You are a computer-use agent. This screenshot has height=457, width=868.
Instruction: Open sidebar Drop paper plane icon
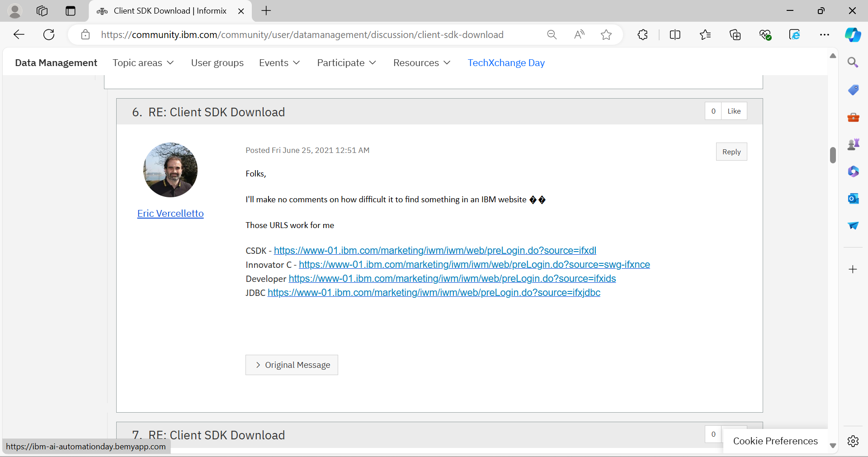click(853, 225)
